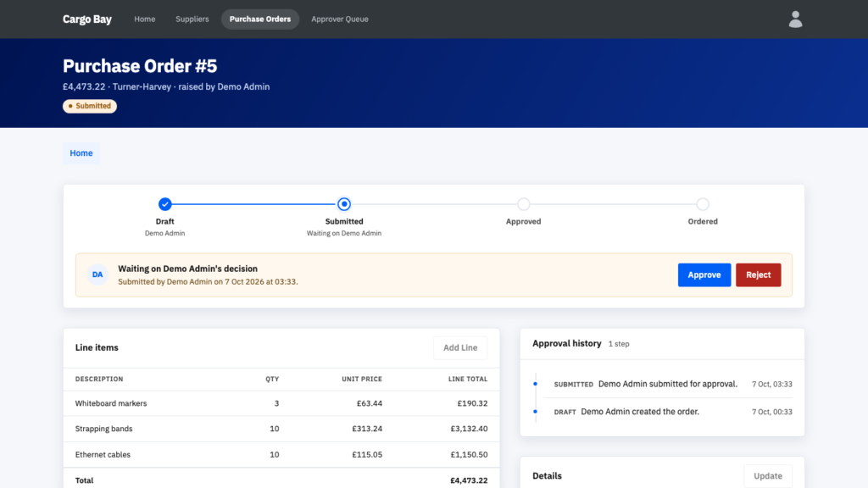Click the Draft step checkmark icon
868x488 pixels.
click(165, 204)
